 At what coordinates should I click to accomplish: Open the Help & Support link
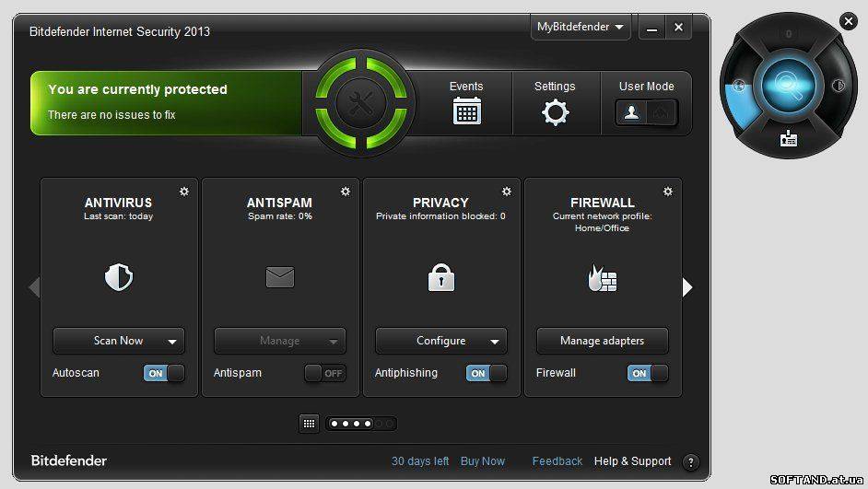(x=633, y=461)
